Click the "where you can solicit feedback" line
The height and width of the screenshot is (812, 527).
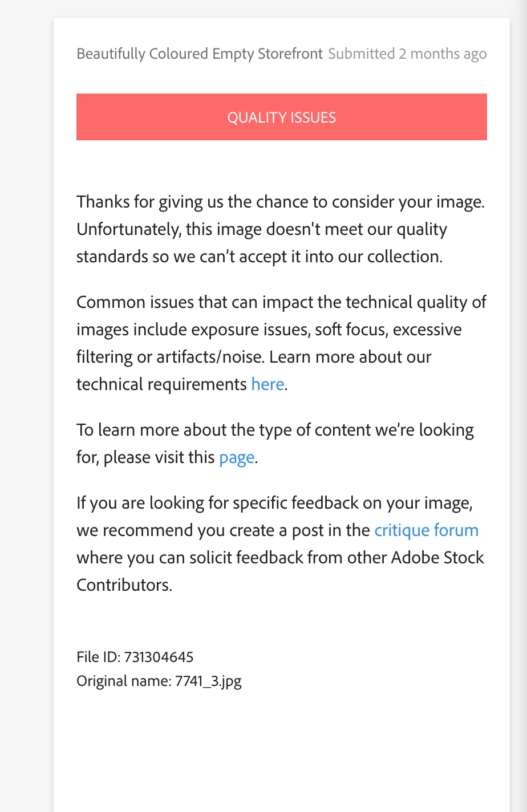coord(280,558)
